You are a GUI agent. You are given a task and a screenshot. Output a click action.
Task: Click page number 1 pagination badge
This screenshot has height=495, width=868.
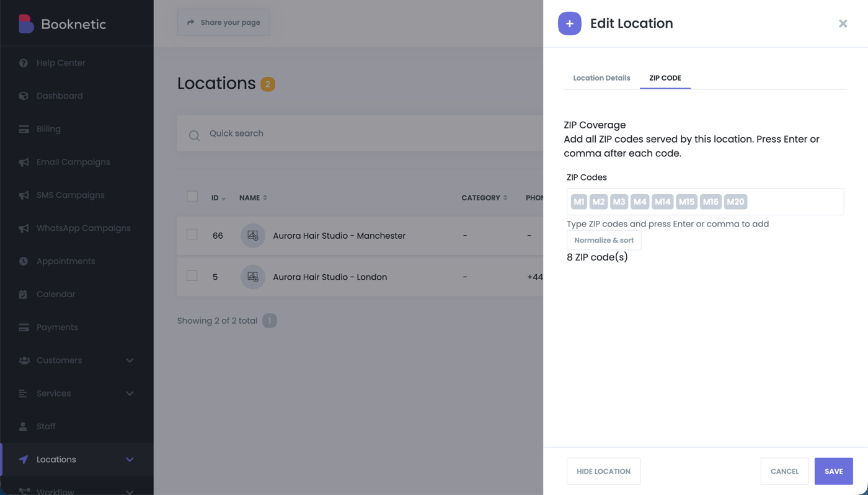(270, 321)
